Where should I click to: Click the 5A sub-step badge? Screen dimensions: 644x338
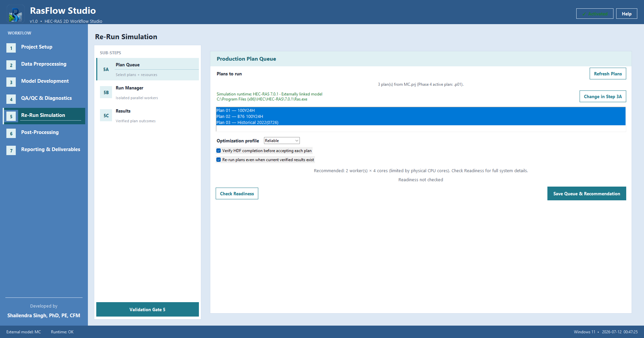pyautogui.click(x=106, y=69)
